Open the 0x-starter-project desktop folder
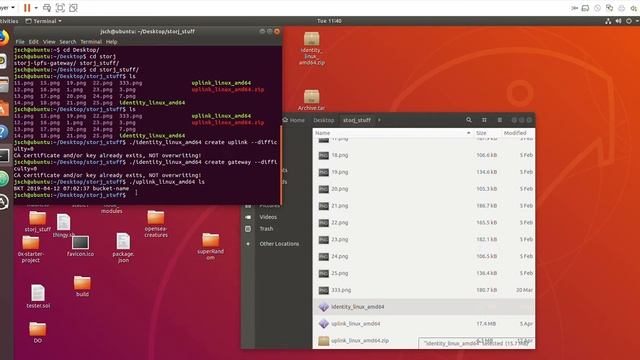 (x=31, y=249)
